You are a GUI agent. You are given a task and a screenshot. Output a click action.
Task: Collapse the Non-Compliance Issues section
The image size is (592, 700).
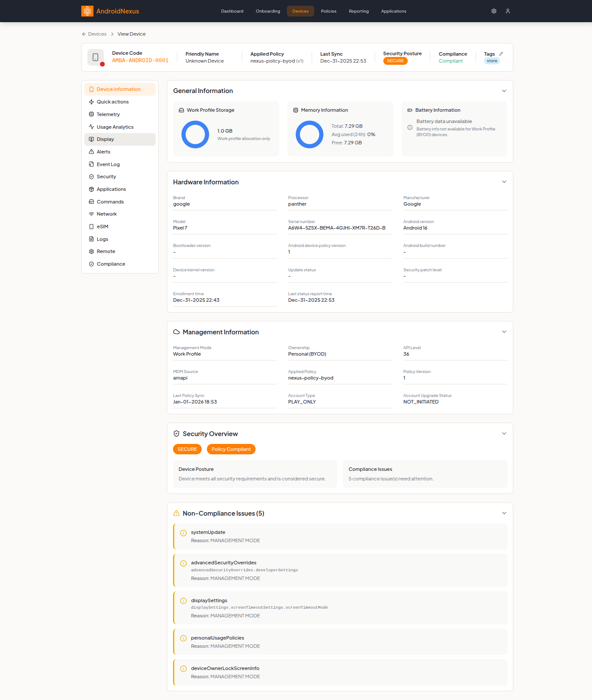coord(504,513)
